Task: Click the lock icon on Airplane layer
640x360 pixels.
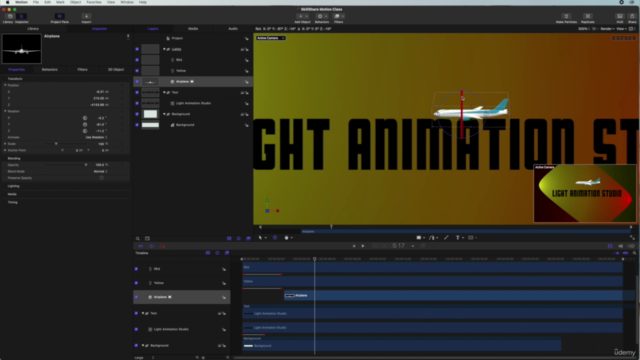Action: click(x=247, y=82)
